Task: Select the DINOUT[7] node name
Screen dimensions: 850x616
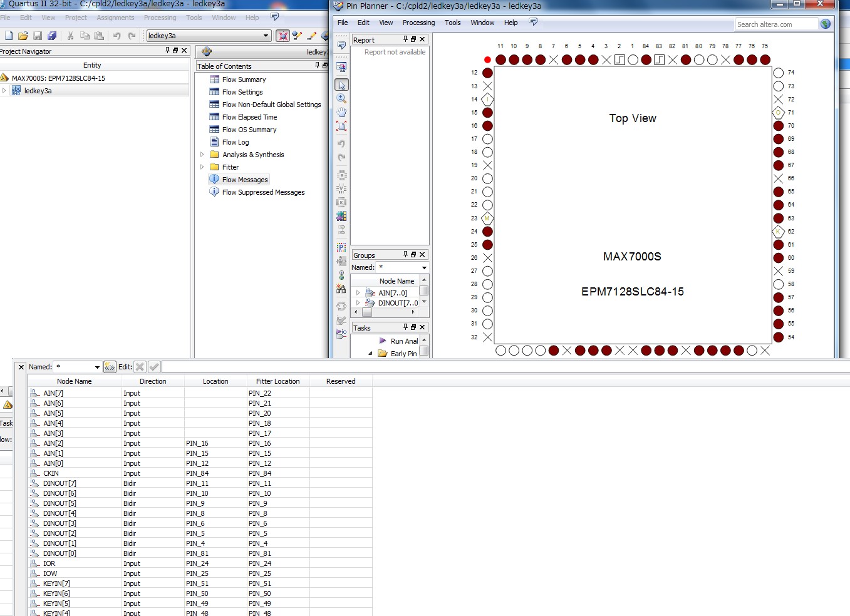Action: click(60, 483)
